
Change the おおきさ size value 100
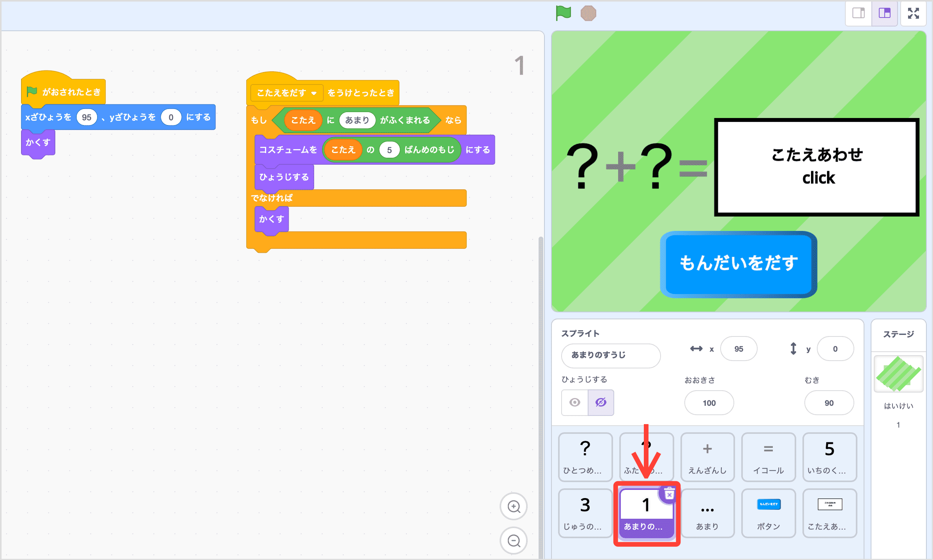tap(709, 403)
